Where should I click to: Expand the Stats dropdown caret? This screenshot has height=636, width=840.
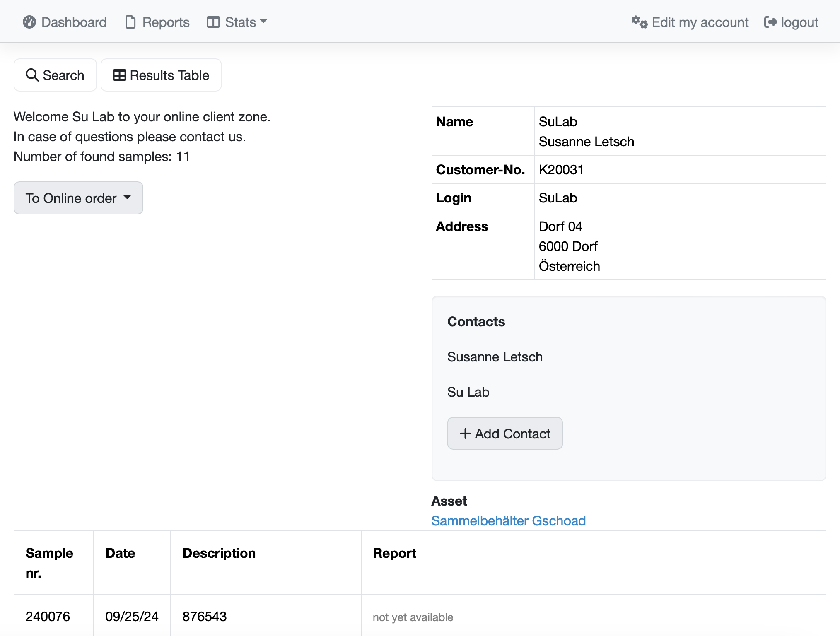263,21
